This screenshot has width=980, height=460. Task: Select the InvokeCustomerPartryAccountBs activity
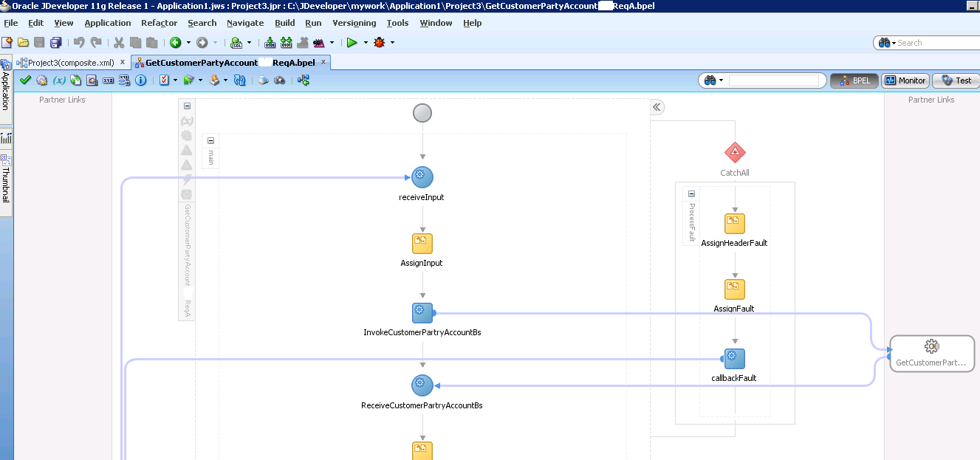pyautogui.click(x=422, y=312)
